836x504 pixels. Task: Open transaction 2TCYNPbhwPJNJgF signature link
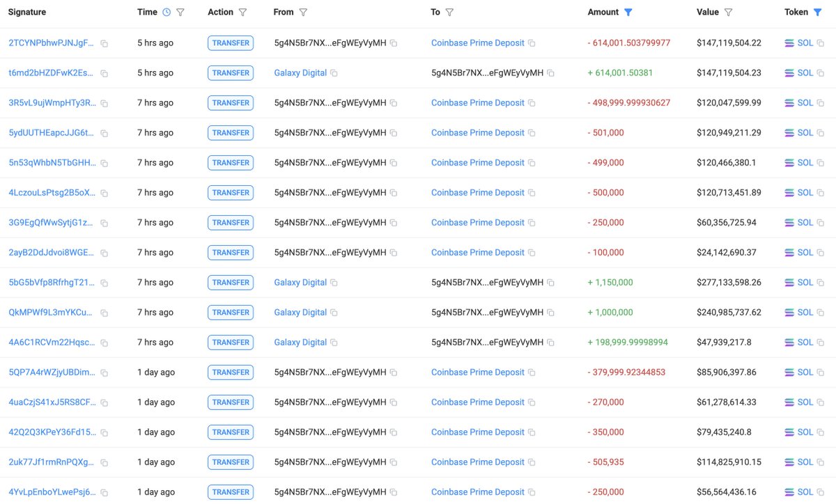click(x=51, y=43)
